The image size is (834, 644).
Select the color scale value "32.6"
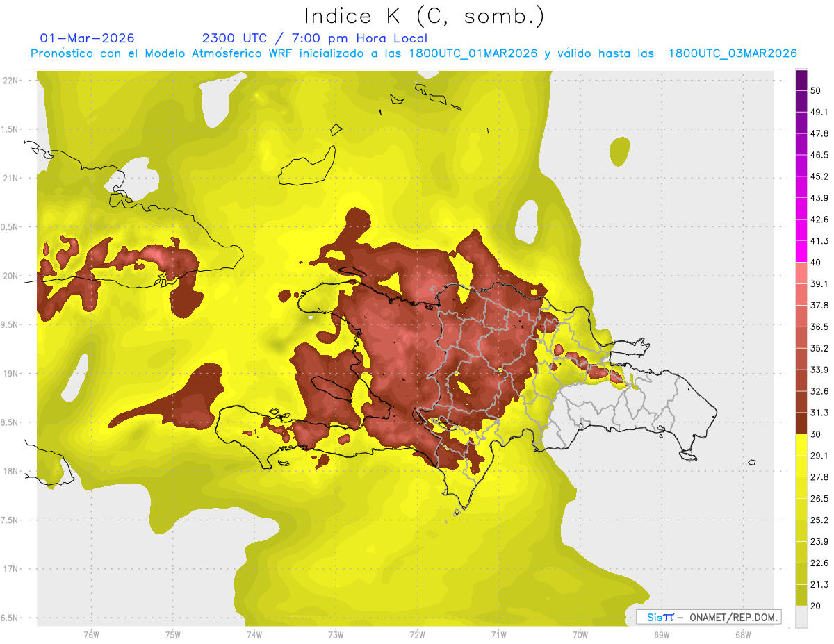pos(819,391)
